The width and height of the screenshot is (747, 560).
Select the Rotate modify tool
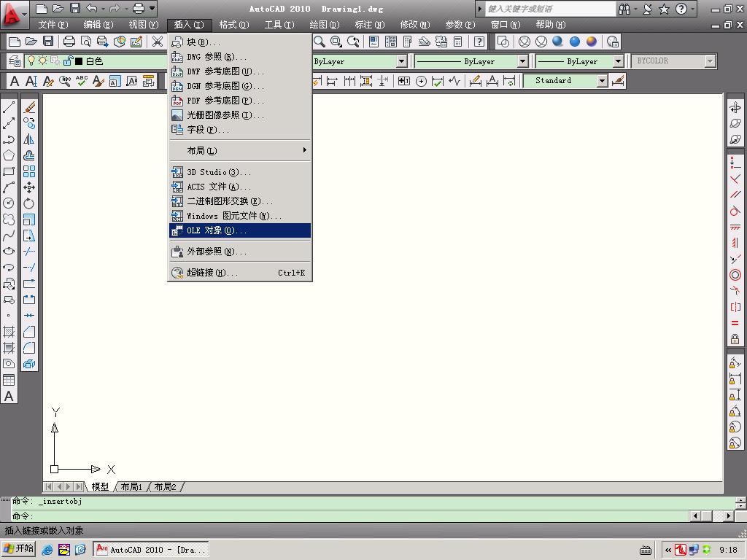pyautogui.click(x=29, y=203)
